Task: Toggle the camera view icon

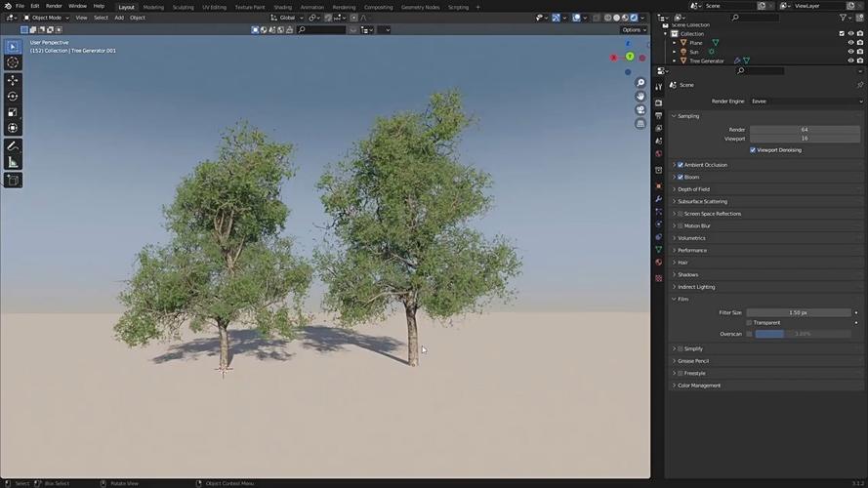Action: [x=641, y=109]
